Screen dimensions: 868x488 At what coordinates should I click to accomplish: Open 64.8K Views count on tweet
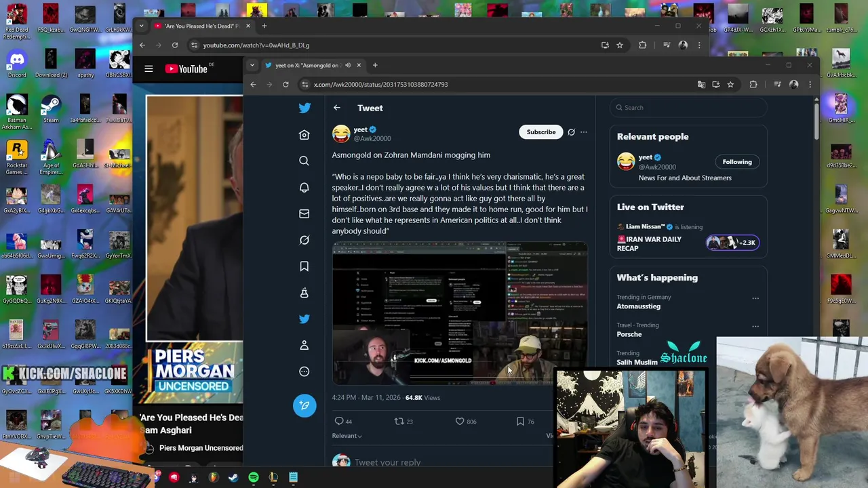pyautogui.click(x=422, y=398)
